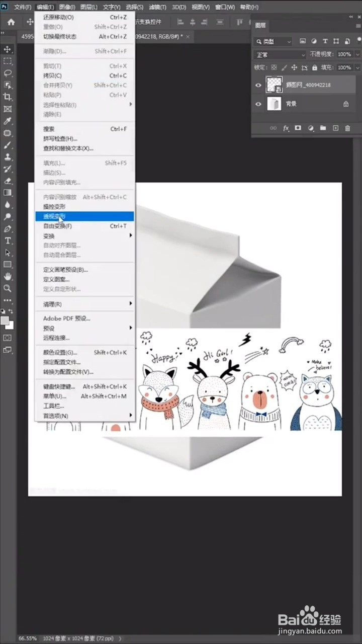Image resolution: width=362 pixels, height=644 pixels.
Task: Toggle Quick Mask mode icon
Action: pyautogui.click(x=8, y=338)
